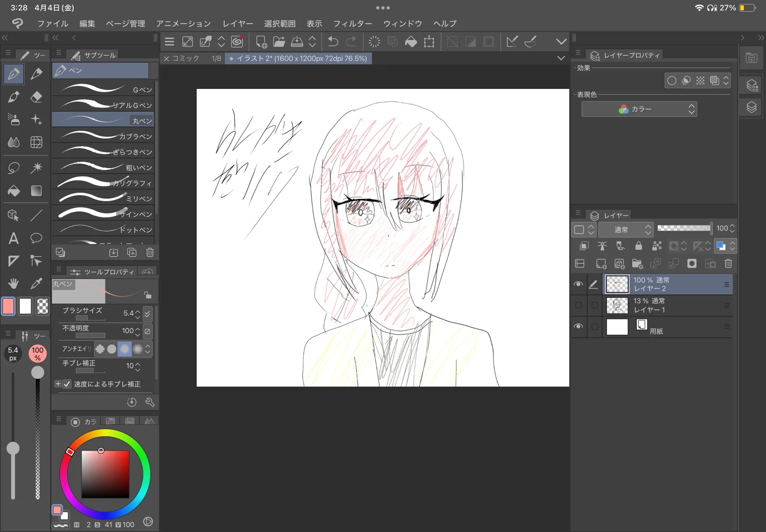Image resolution: width=766 pixels, height=532 pixels.
Task: Click the Redo arrow in command bar
Action: coord(351,41)
